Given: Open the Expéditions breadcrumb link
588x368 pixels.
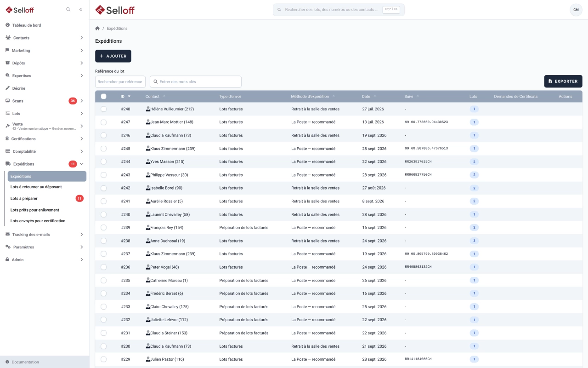Looking at the screenshot, I should pyautogui.click(x=117, y=29).
